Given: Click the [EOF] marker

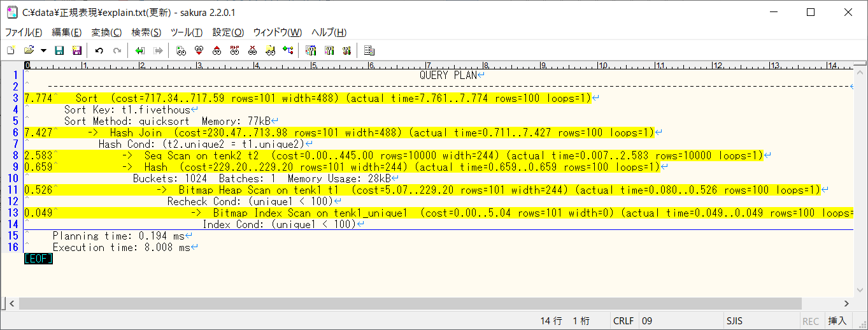Looking at the screenshot, I should click(38, 259).
